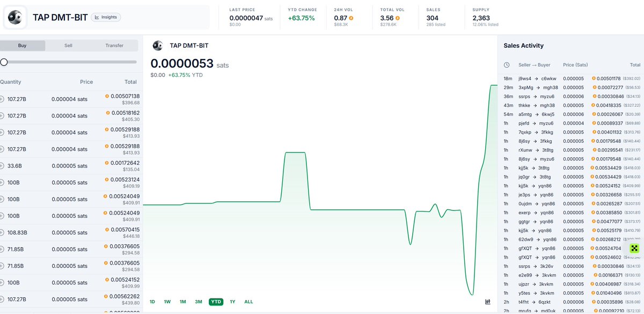
Task: Open buyer address c6wkw
Action: 548,78
